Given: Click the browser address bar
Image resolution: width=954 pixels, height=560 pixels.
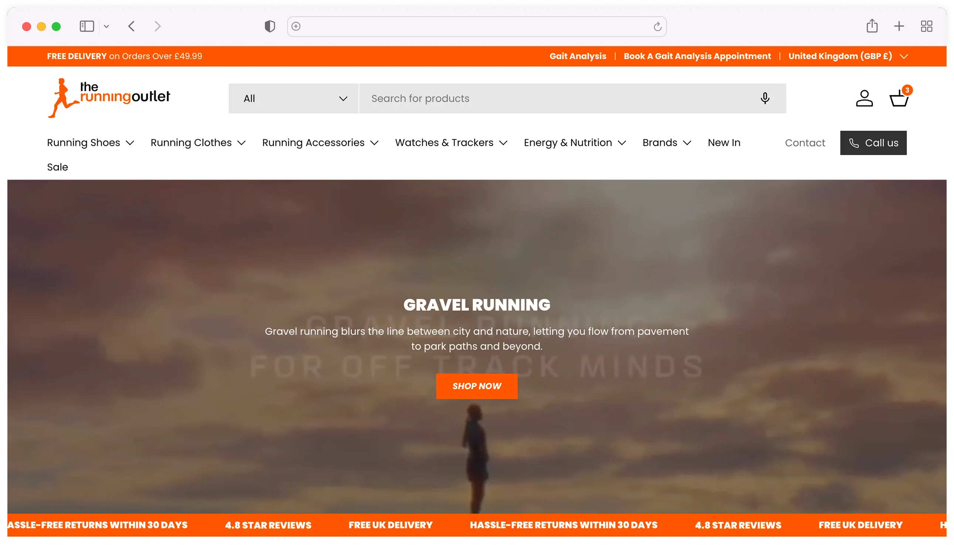Looking at the screenshot, I should (477, 26).
